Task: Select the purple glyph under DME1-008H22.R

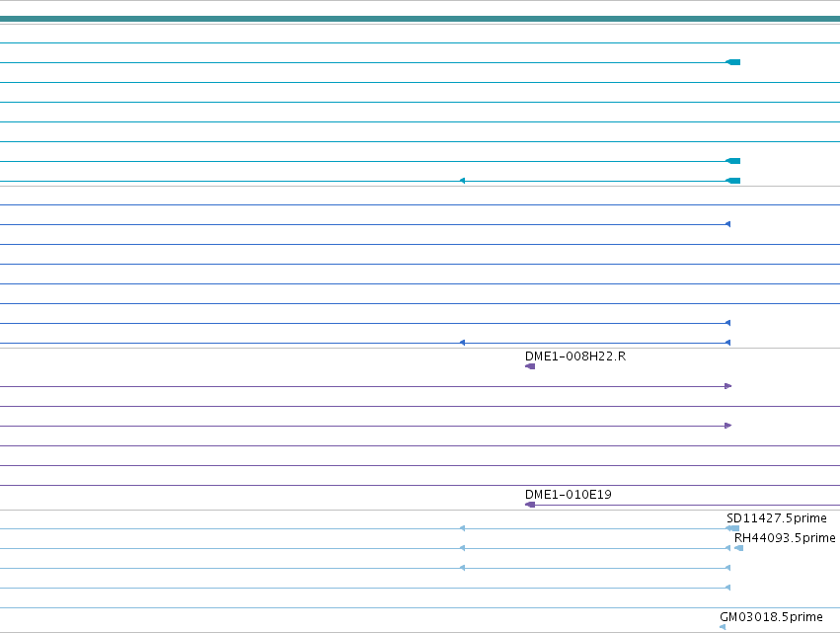Action: (x=530, y=366)
